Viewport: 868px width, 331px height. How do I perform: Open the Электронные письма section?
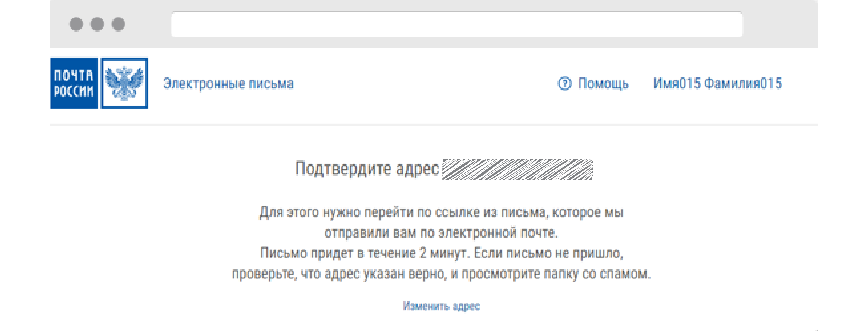[229, 84]
